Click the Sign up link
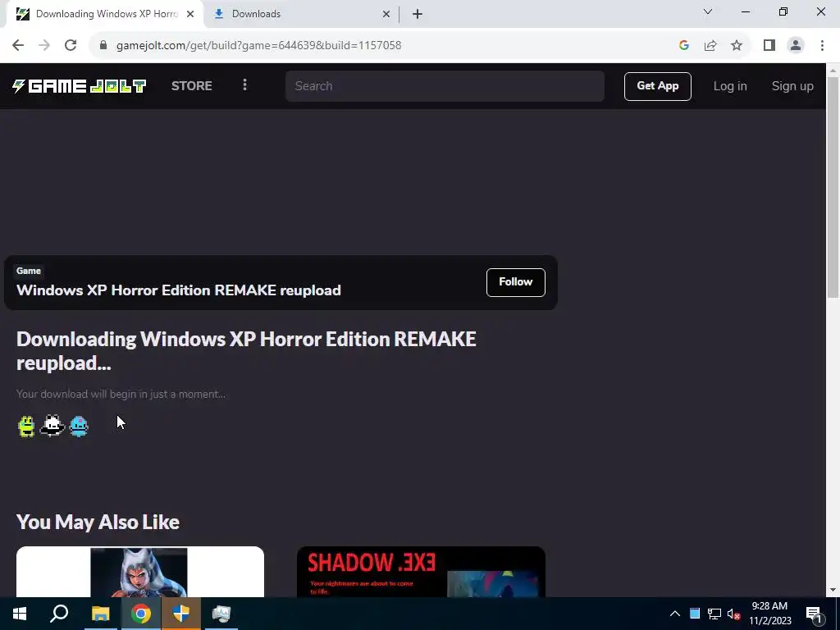Image resolution: width=840 pixels, height=630 pixels. [x=792, y=86]
